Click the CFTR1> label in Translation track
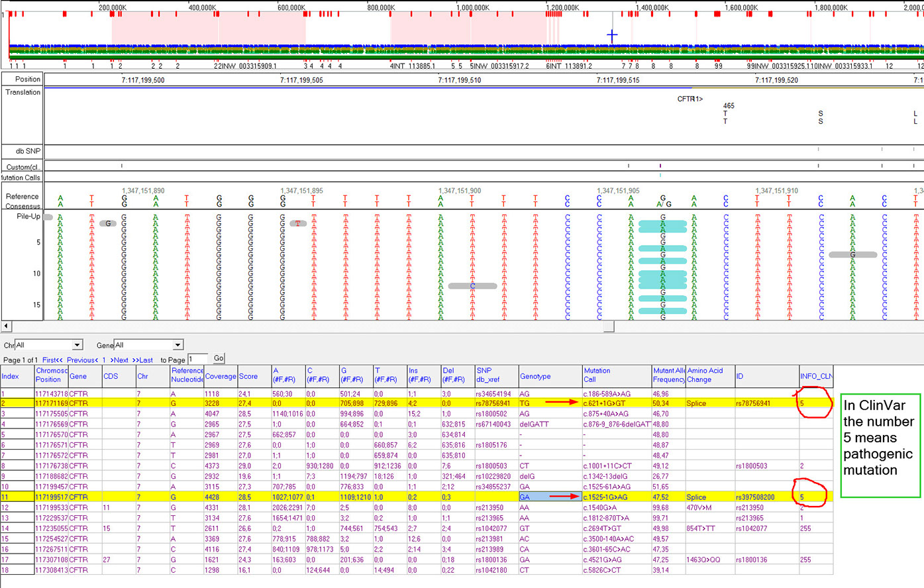The image size is (924, 588). click(690, 99)
